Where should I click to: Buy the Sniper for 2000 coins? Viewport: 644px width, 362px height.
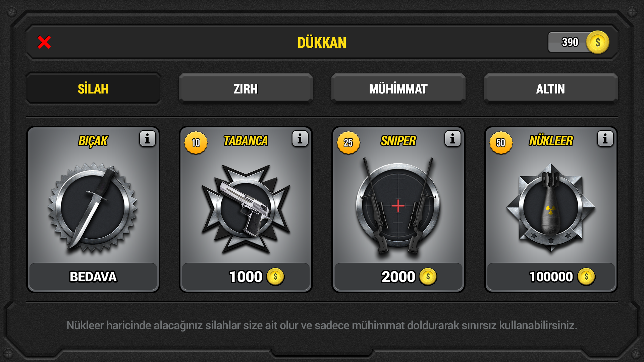coord(398,277)
